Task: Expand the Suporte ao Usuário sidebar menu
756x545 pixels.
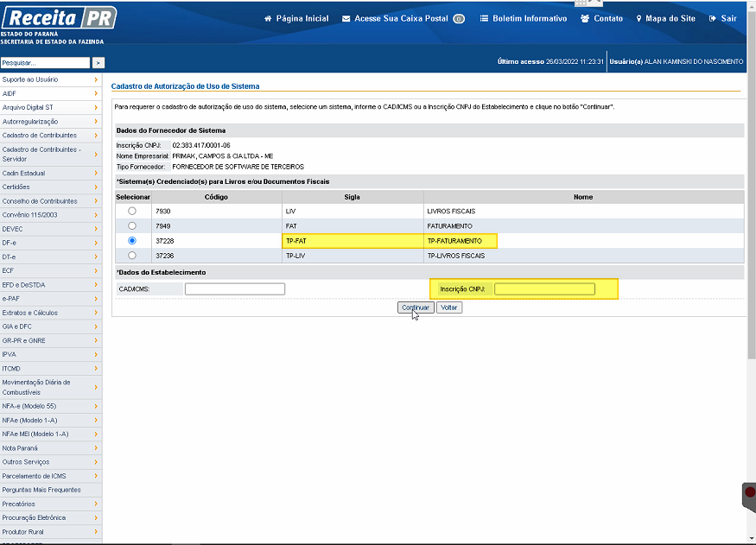Action: 51,79
